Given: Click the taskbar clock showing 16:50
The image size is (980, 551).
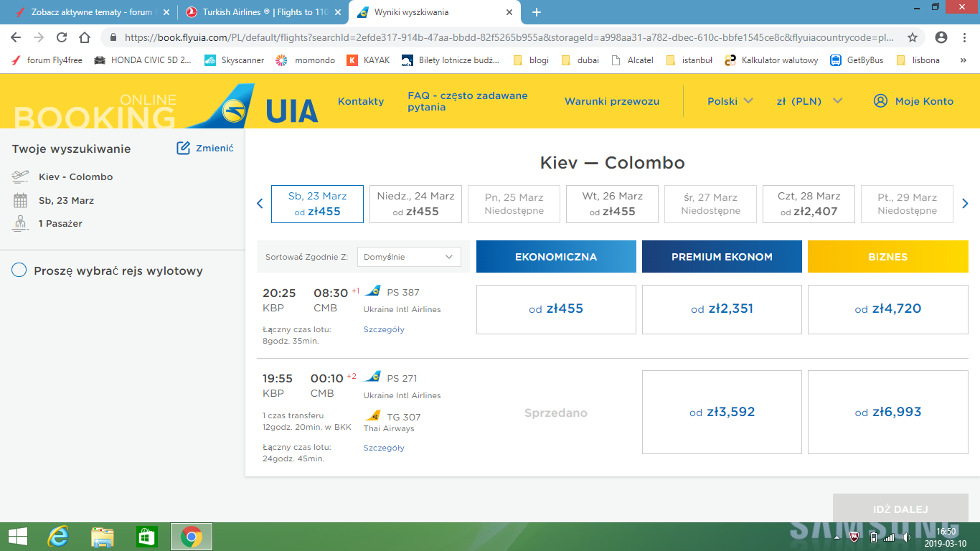Looking at the screenshot, I should coord(946,537).
